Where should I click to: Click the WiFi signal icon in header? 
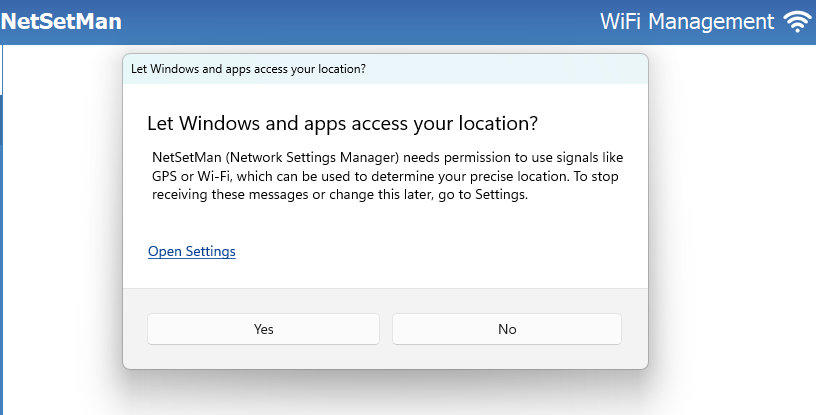(x=798, y=22)
